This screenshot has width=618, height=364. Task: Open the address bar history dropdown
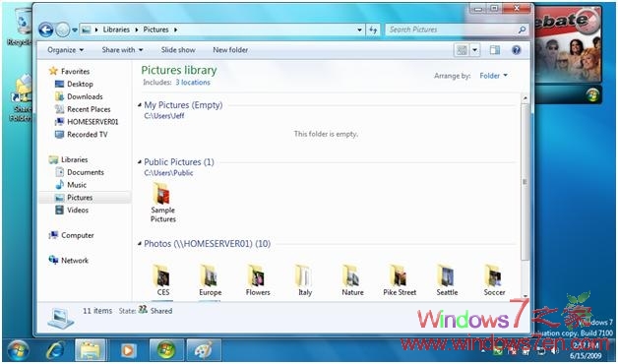(x=359, y=30)
